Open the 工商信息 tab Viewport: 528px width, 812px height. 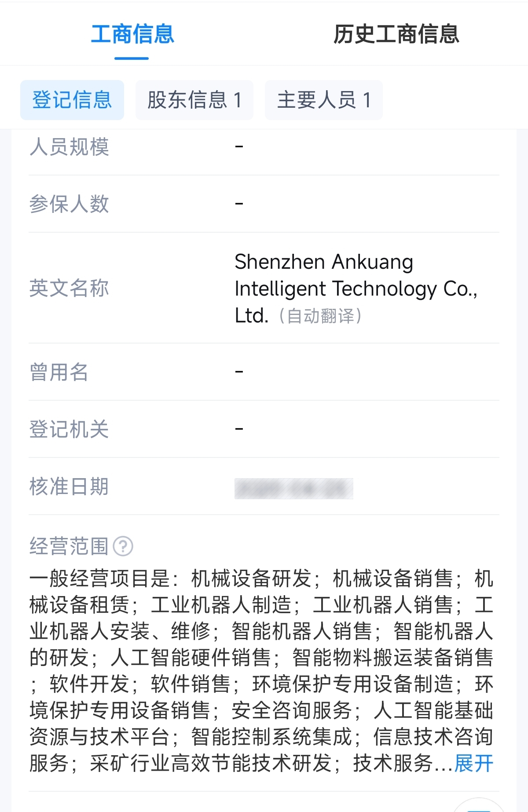[x=132, y=34]
